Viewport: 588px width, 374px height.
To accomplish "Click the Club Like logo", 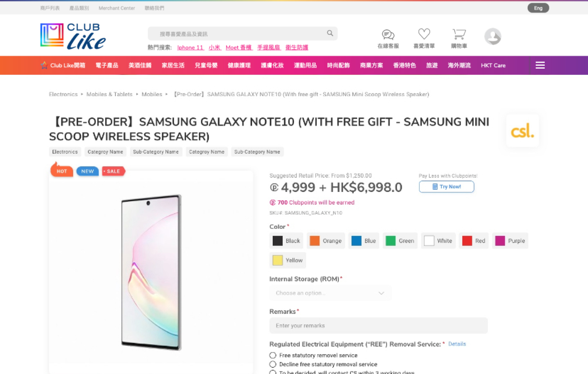I will coord(73,36).
